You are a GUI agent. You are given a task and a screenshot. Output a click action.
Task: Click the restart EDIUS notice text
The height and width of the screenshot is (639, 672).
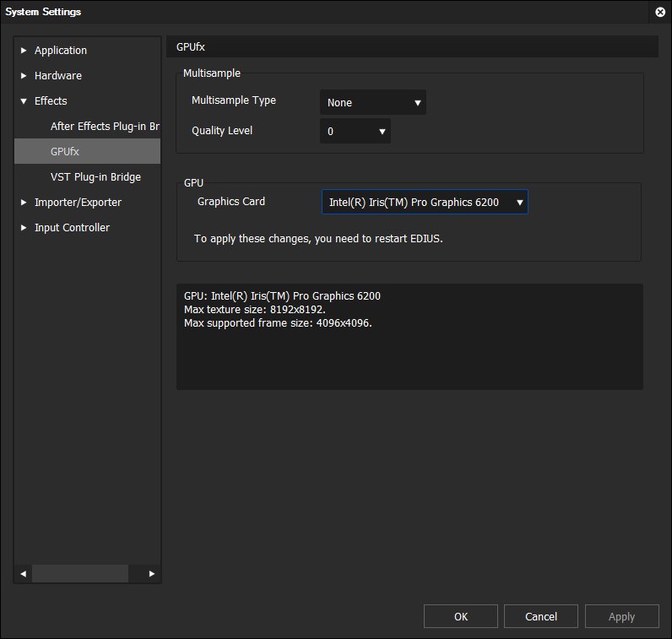(318, 239)
